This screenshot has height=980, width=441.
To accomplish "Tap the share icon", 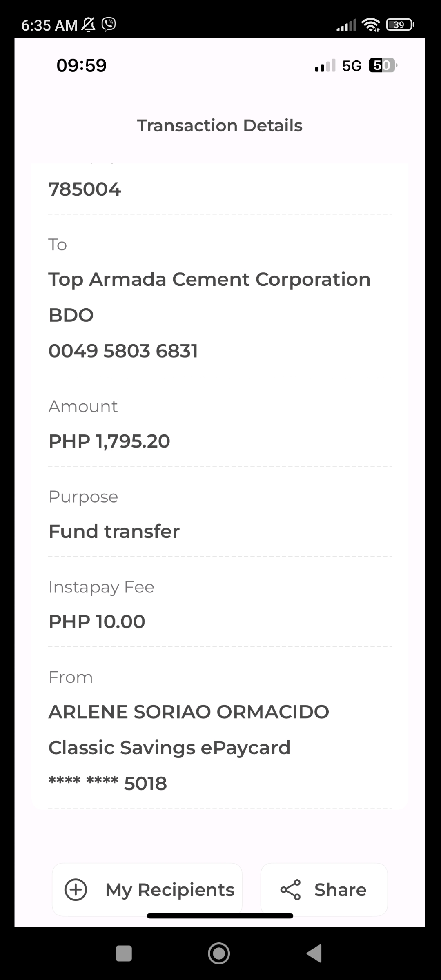I will 290,890.
